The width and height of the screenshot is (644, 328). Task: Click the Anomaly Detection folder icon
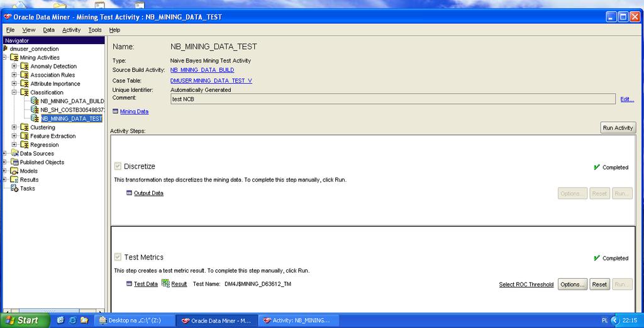pyautogui.click(x=25, y=66)
